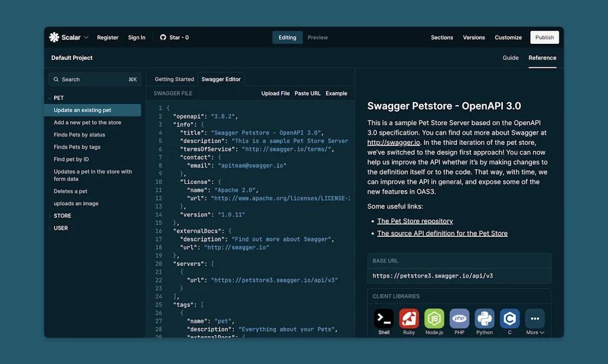This screenshot has width=608, height=364.
Task: Collapse the PET section
Action: (58, 97)
